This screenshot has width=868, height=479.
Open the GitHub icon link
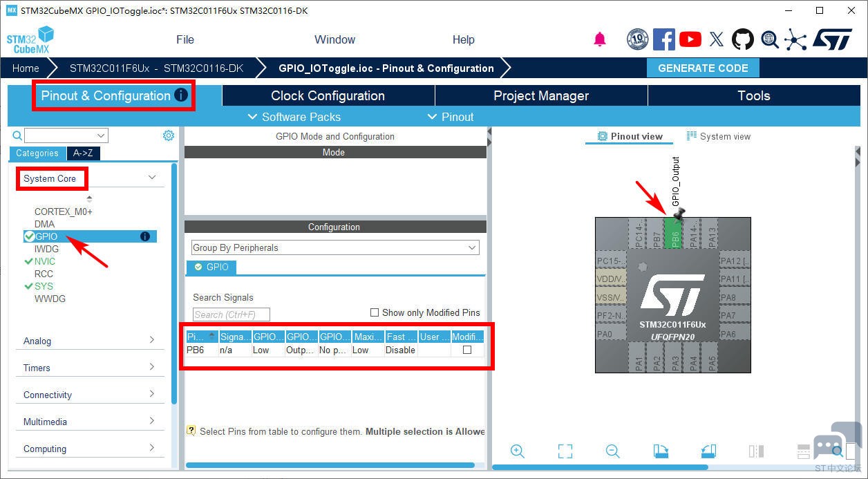(x=743, y=39)
